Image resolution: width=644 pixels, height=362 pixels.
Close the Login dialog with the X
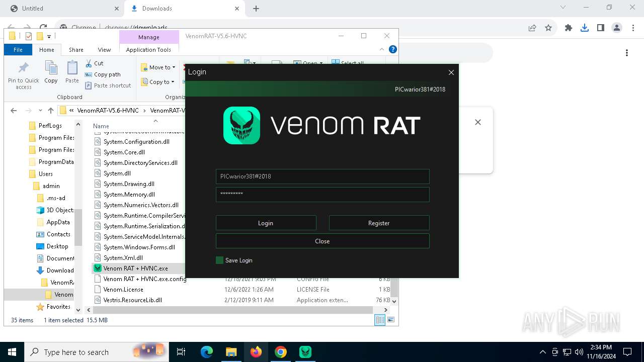[451, 72]
